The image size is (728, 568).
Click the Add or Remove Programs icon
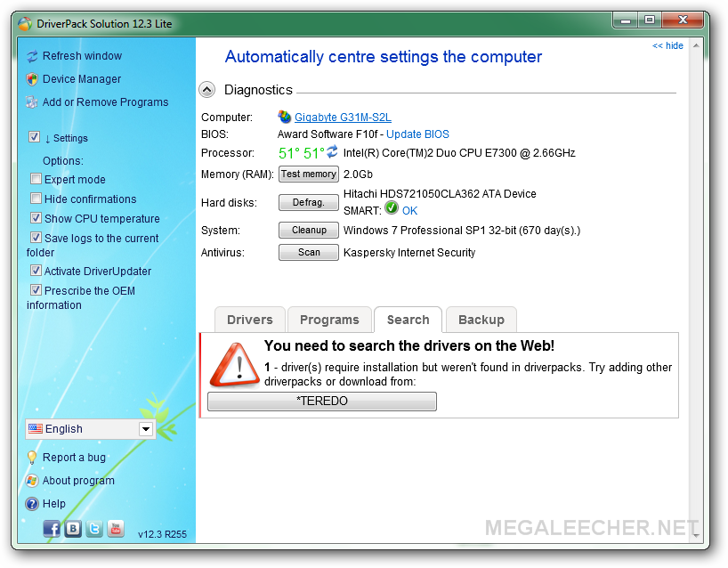(32, 102)
